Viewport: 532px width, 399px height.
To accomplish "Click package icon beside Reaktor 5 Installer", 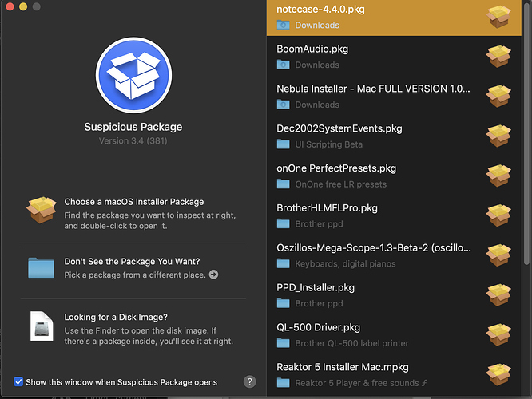I will (498, 374).
